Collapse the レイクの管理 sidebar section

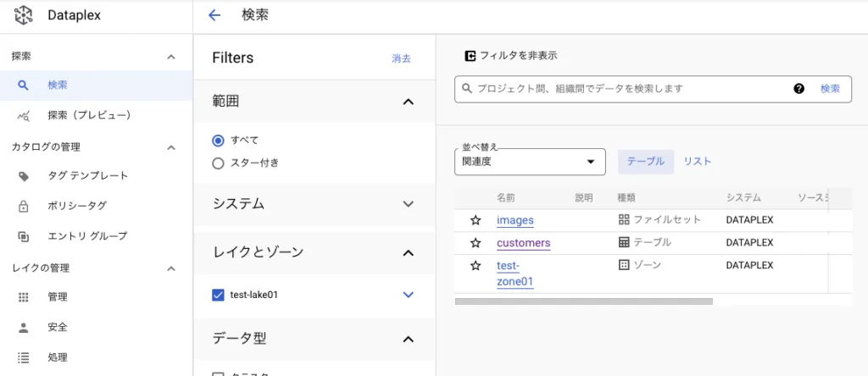pyautogui.click(x=171, y=268)
